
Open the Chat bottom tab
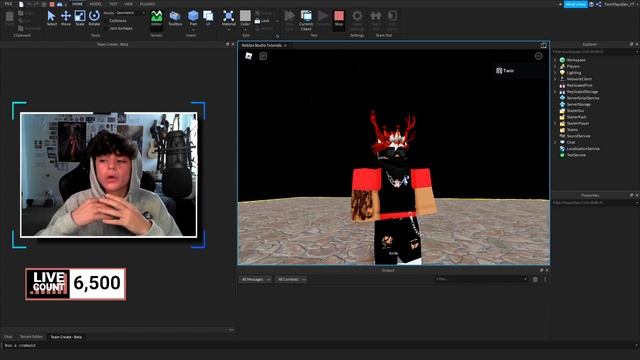click(x=8, y=337)
